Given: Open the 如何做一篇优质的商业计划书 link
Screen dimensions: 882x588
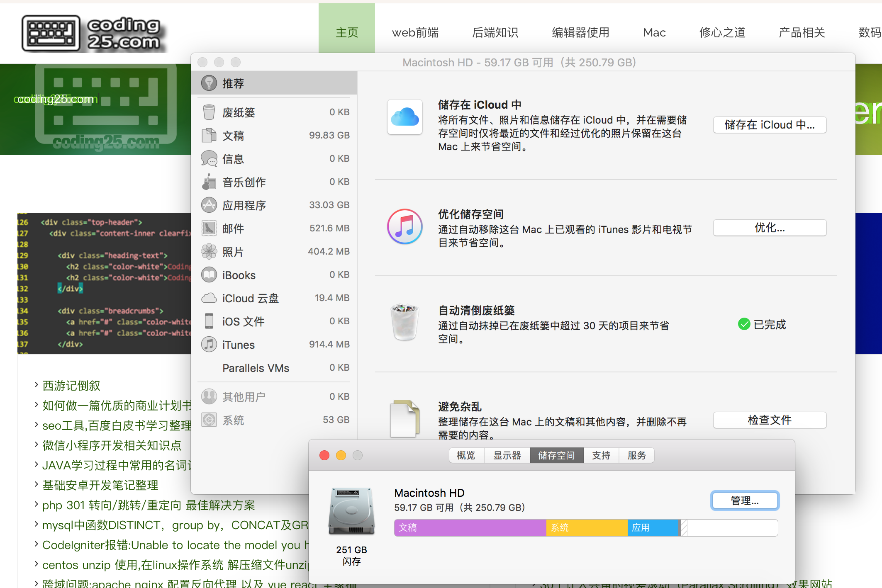Looking at the screenshot, I should [x=117, y=406].
